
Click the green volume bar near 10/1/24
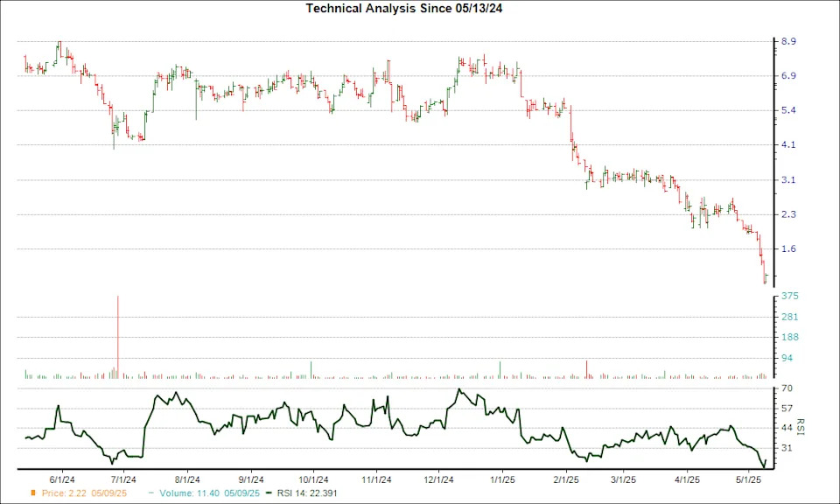click(x=311, y=370)
